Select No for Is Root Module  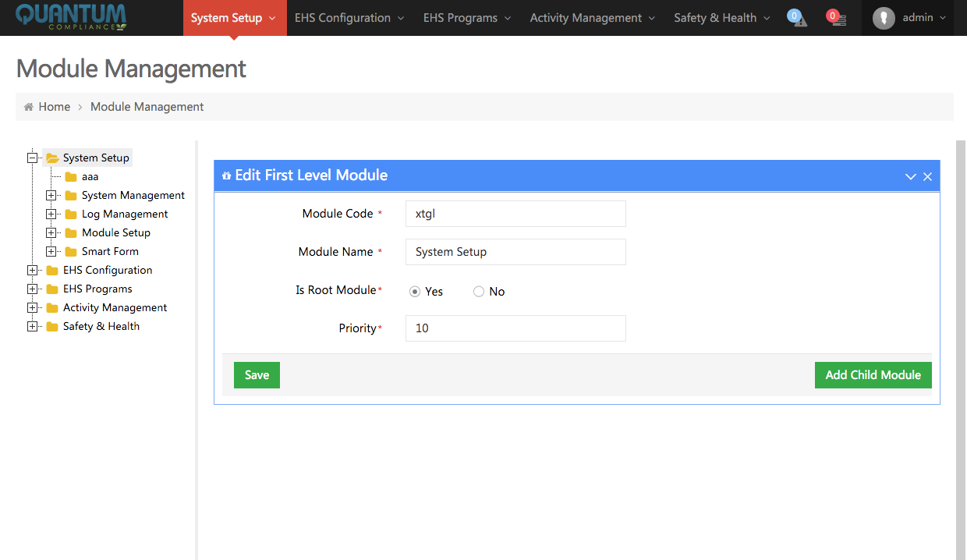pyautogui.click(x=478, y=291)
